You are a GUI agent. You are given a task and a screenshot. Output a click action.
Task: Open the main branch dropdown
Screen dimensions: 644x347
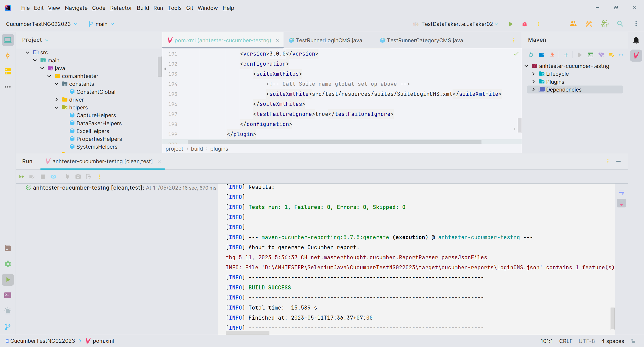tap(101, 24)
